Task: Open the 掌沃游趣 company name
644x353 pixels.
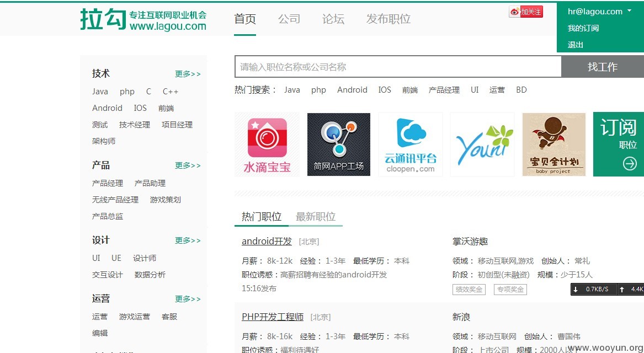Action: [470, 242]
